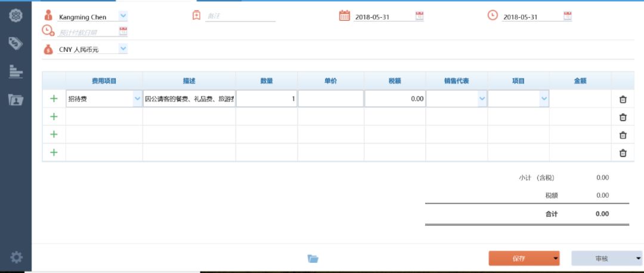Click the 审核 button
Image resolution: width=644 pixels, height=273 pixels.
(601, 259)
